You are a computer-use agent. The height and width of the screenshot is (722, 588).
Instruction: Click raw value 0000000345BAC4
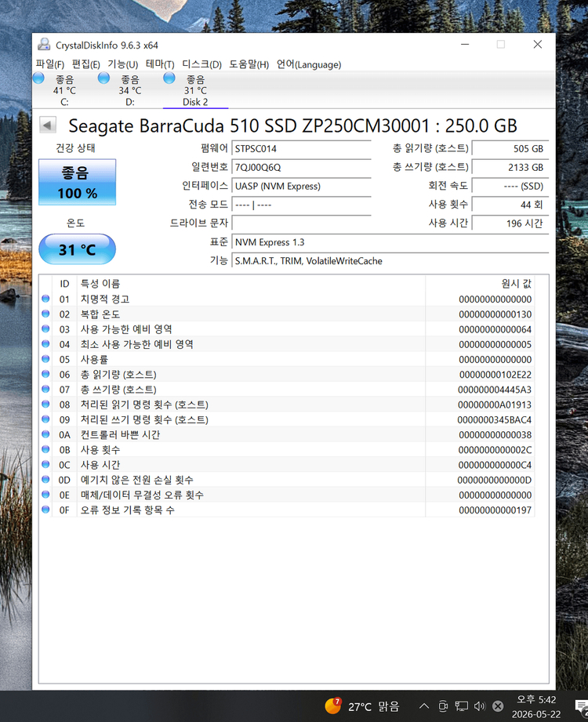pyautogui.click(x=494, y=420)
